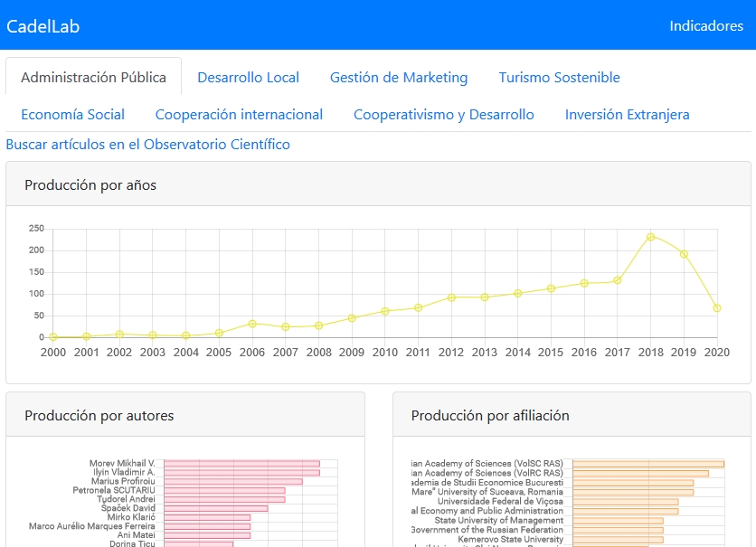
Task: Click the 2018 peak data point
Action: click(x=650, y=237)
